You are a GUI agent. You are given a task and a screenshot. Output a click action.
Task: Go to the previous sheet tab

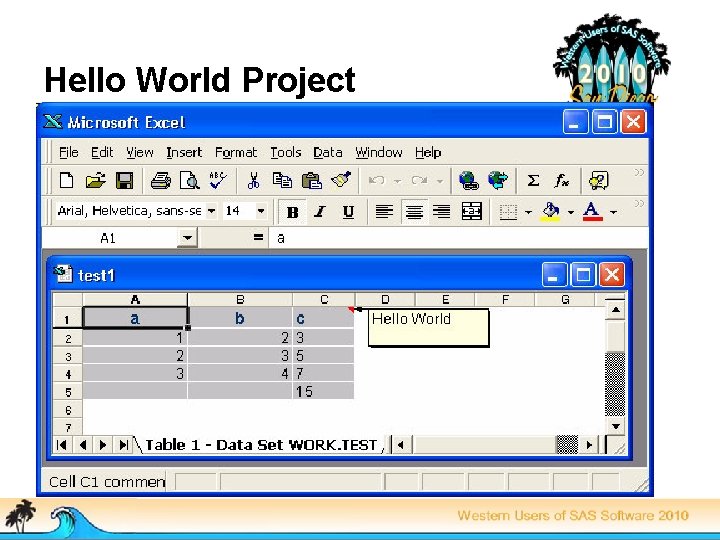[x=83, y=445]
